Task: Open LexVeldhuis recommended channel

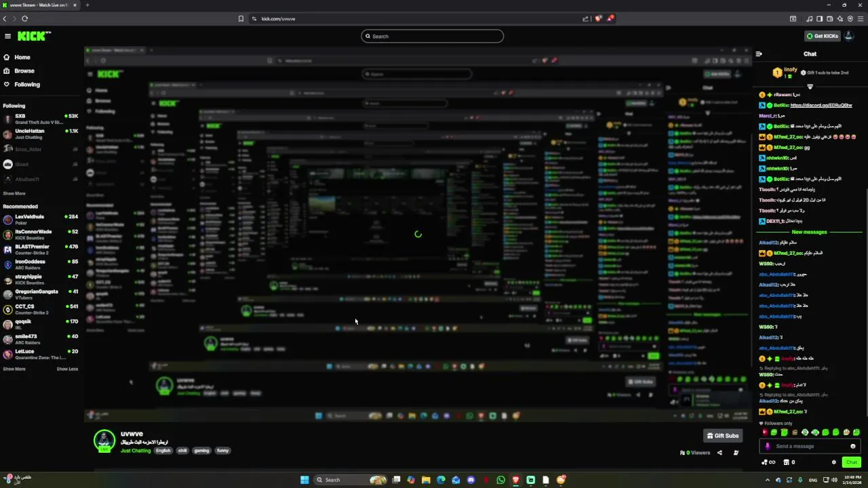Action: (41, 220)
